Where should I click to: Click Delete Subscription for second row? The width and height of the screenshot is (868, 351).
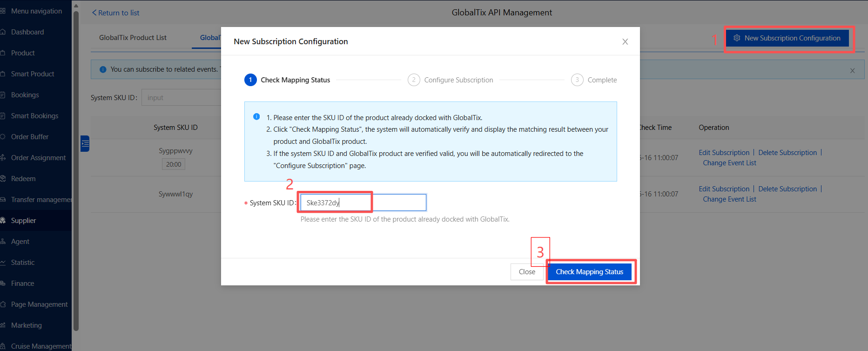[787, 189]
